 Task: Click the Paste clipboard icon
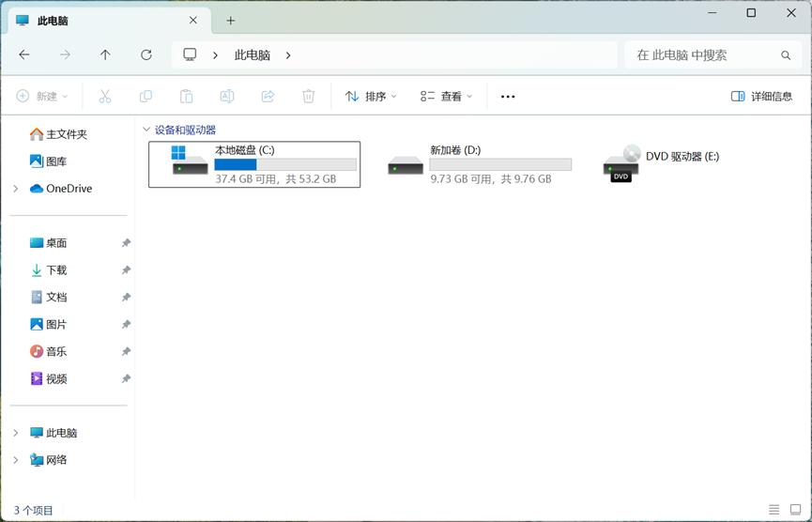point(186,96)
